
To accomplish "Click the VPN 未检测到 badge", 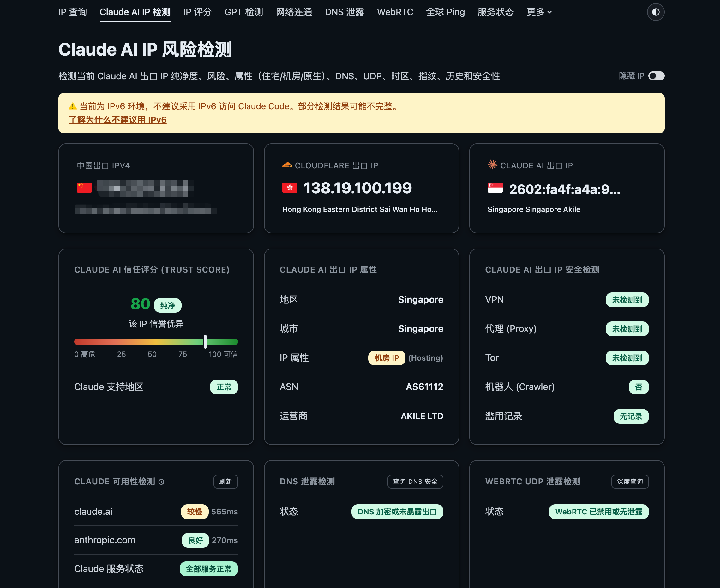I will pyautogui.click(x=627, y=300).
